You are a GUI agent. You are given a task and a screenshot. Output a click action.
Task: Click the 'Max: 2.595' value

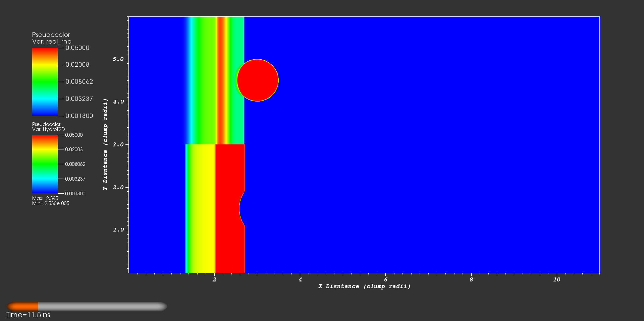click(45, 198)
